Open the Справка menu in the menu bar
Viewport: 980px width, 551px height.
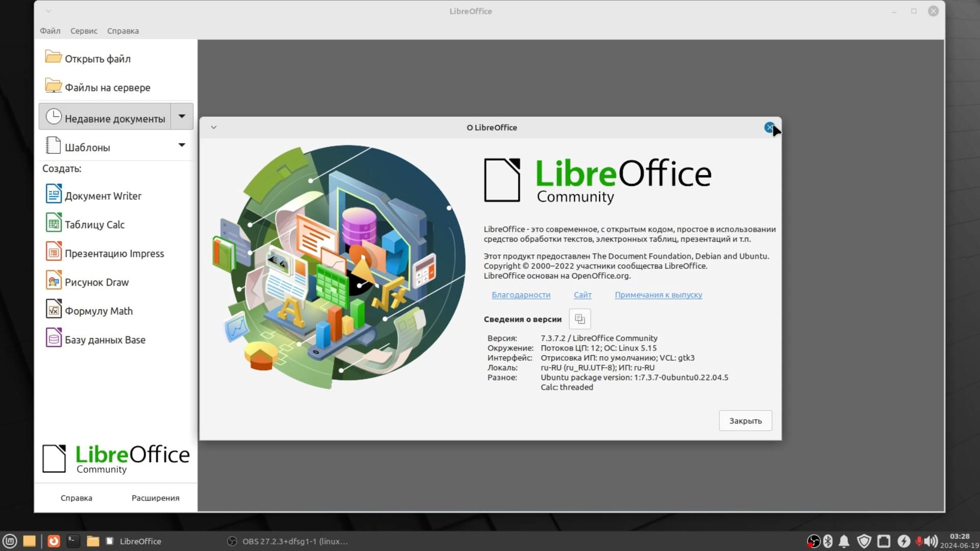pos(122,31)
